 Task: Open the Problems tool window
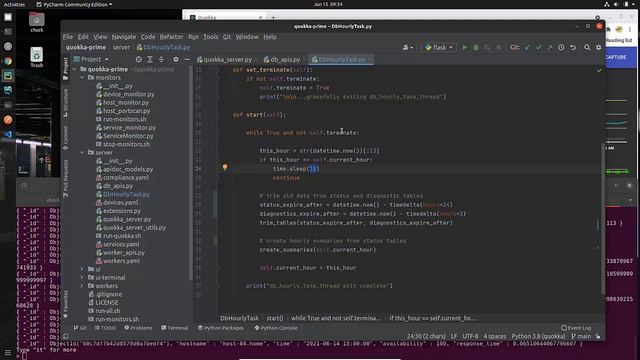[138, 328]
